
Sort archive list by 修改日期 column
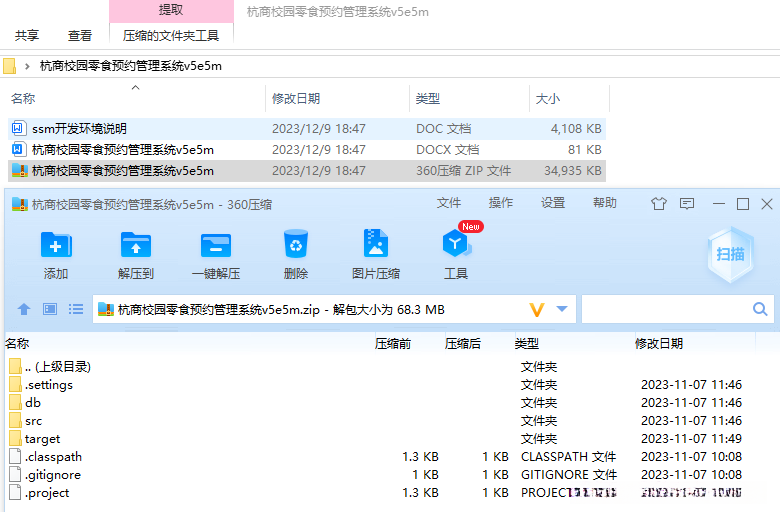click(x=694, y=343)
